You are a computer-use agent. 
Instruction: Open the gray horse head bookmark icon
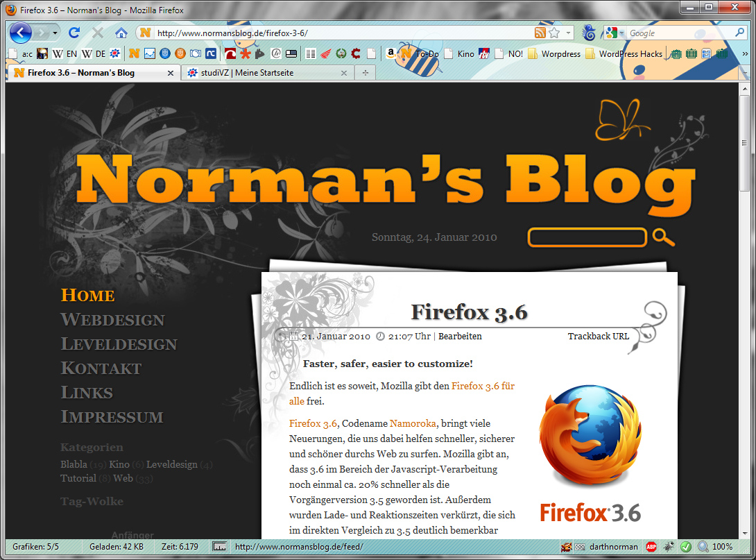tap(260, 53)
